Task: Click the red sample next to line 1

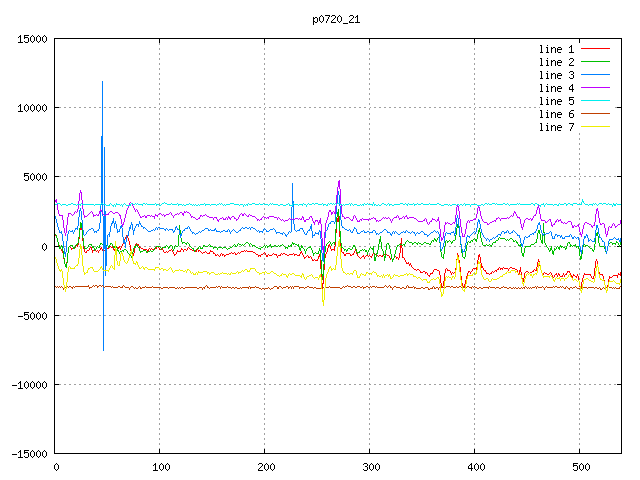Action: coord(596,49)
